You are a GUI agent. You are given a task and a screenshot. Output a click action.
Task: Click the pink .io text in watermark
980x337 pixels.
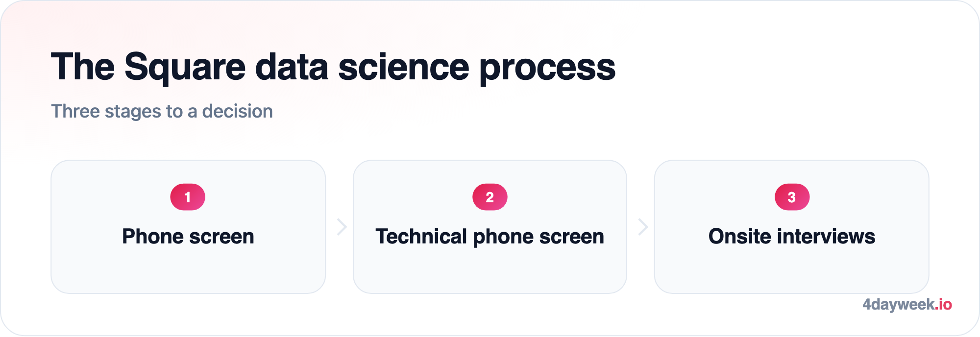[943, 304]
